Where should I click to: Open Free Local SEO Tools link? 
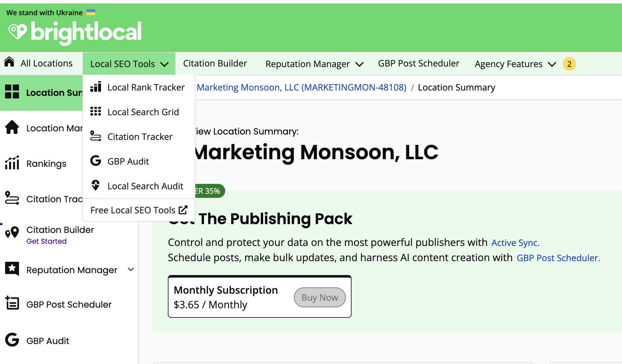tap(139, 210)
